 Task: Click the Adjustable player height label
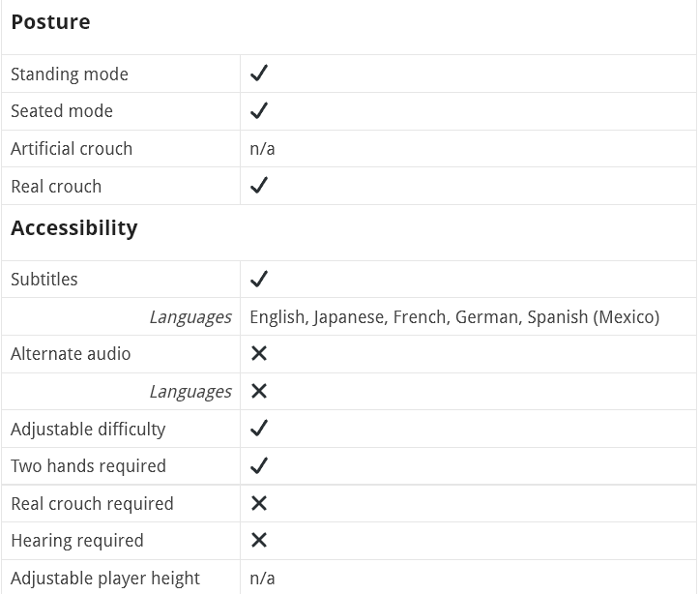pos(105,579)
